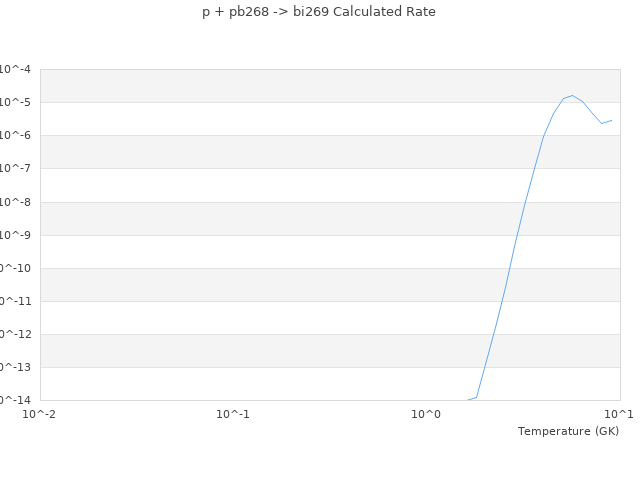This screenshot has height=480, width=640.
Task: Click where the blue curve starts at the bottom axis
Action: tap(467, 400)
